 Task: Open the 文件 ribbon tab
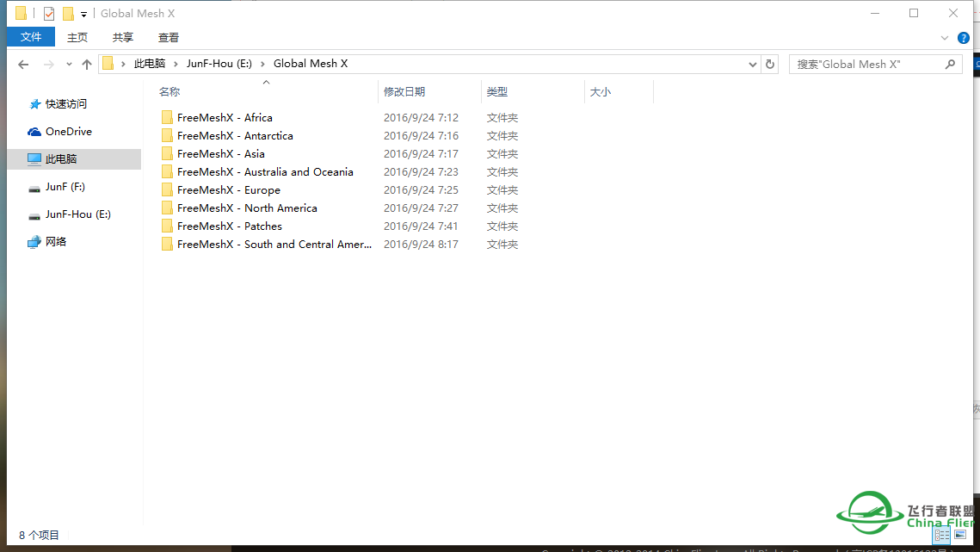pos(31,38)
